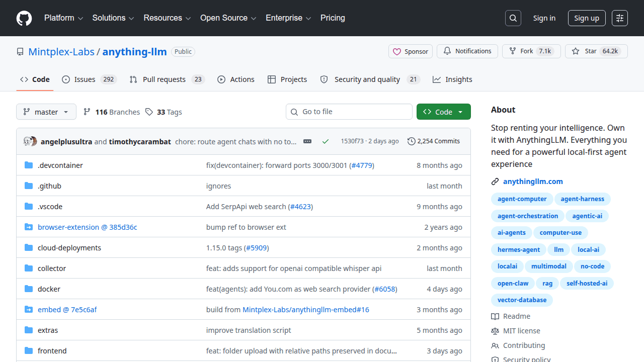View the 116 Branches list
This screenshot has height=362, width=644.
click(x=112, y=112)
